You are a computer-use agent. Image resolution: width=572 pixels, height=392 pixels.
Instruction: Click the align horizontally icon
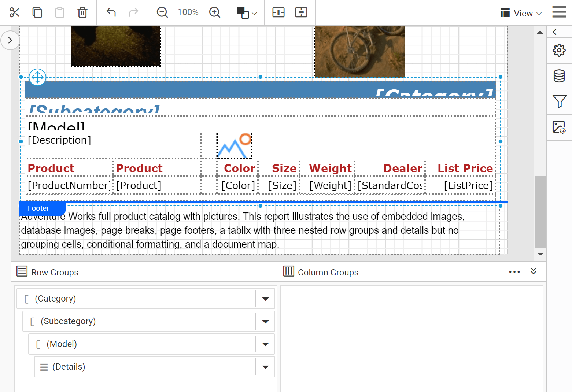tap(278, 12)
